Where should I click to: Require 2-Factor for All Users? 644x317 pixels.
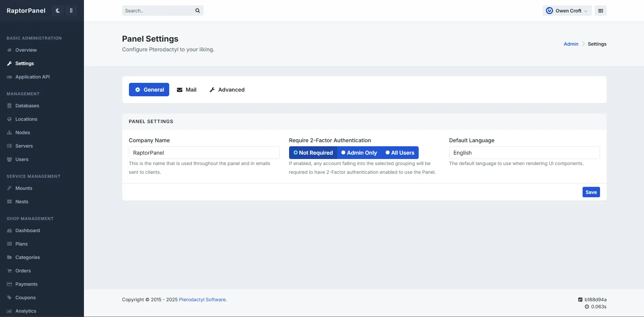coord(400,153)
